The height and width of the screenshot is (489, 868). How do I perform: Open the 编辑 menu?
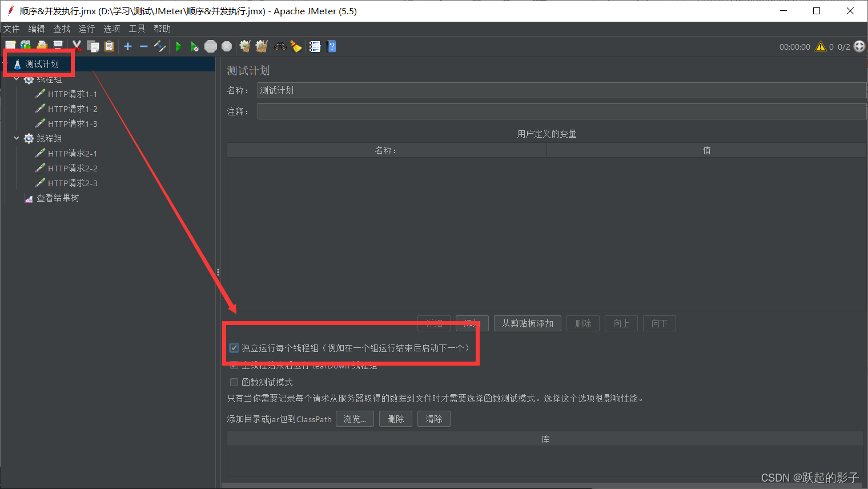[37, 29]
